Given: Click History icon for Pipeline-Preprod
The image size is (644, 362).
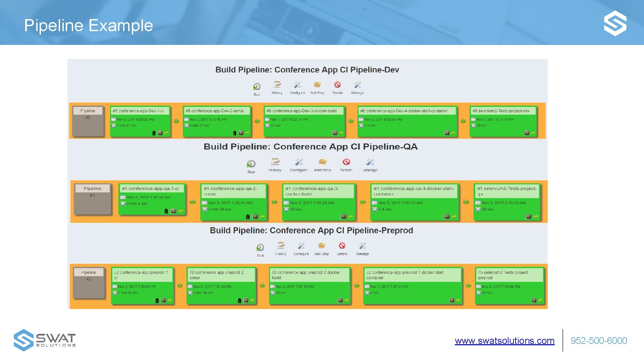Looking at the screenshot, I should coord(281,246).
